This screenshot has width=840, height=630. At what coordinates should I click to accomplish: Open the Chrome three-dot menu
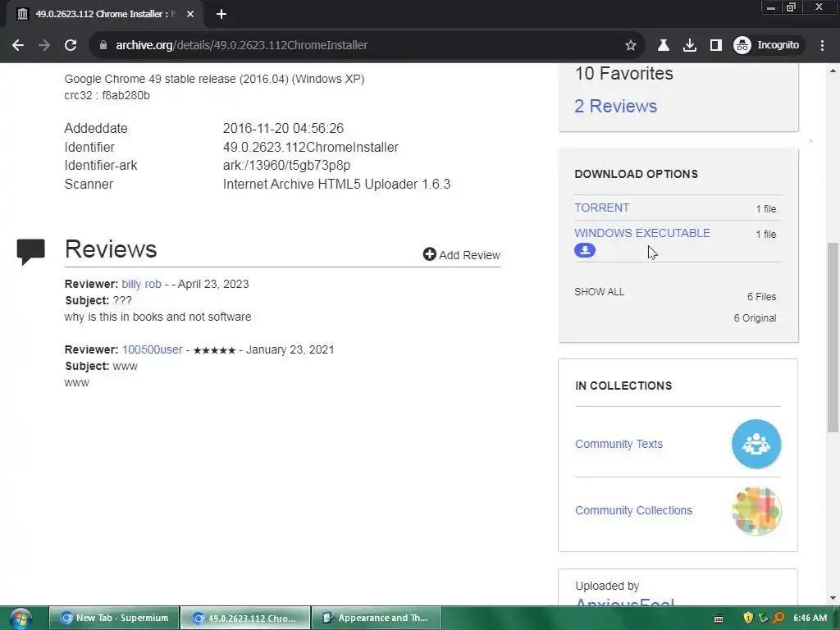point(822,45)
